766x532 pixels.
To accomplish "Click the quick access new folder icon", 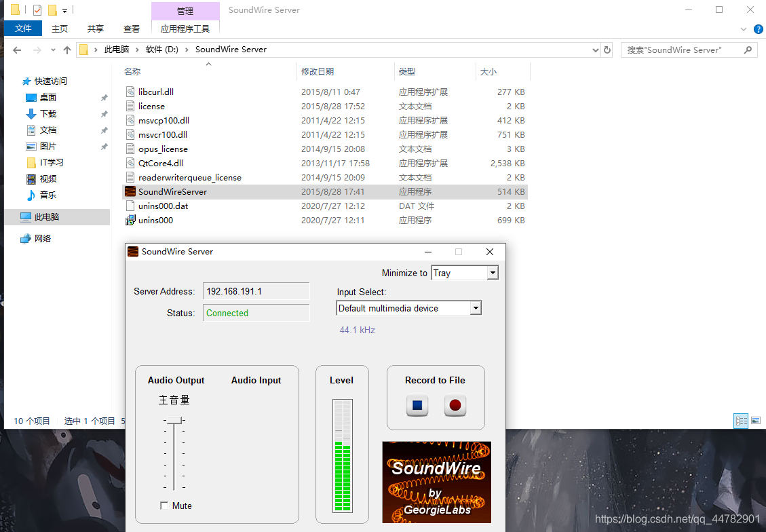I will (52, 9).
